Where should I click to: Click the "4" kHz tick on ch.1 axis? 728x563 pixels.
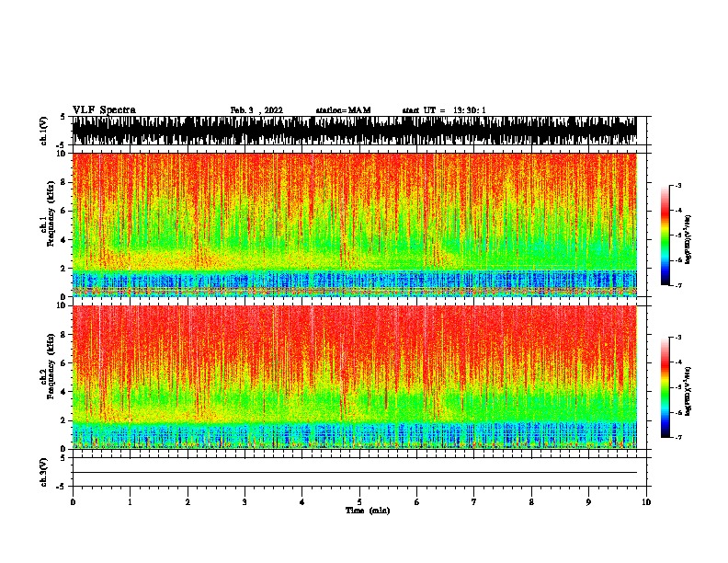(x=63, y=240)
